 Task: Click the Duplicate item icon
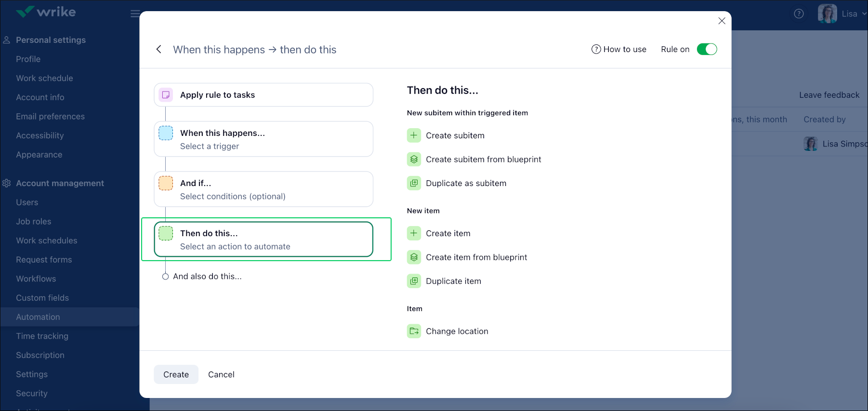tap(414, 281)
